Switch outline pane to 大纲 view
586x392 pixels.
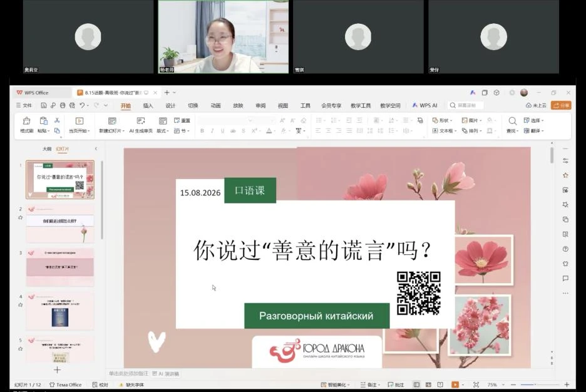click(x=47, y=149)
